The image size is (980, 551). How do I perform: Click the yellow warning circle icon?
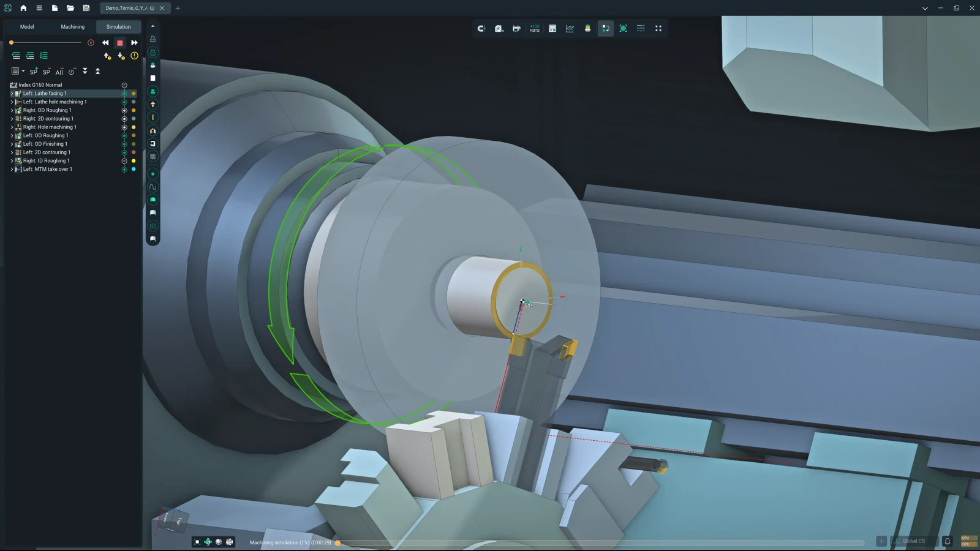point(134,56)
